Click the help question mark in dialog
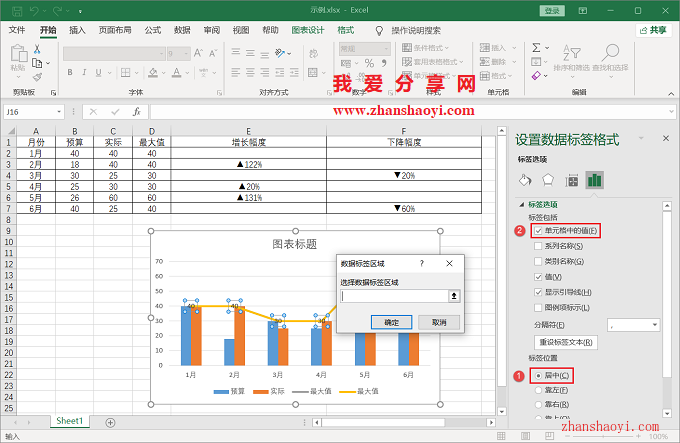 422,263
